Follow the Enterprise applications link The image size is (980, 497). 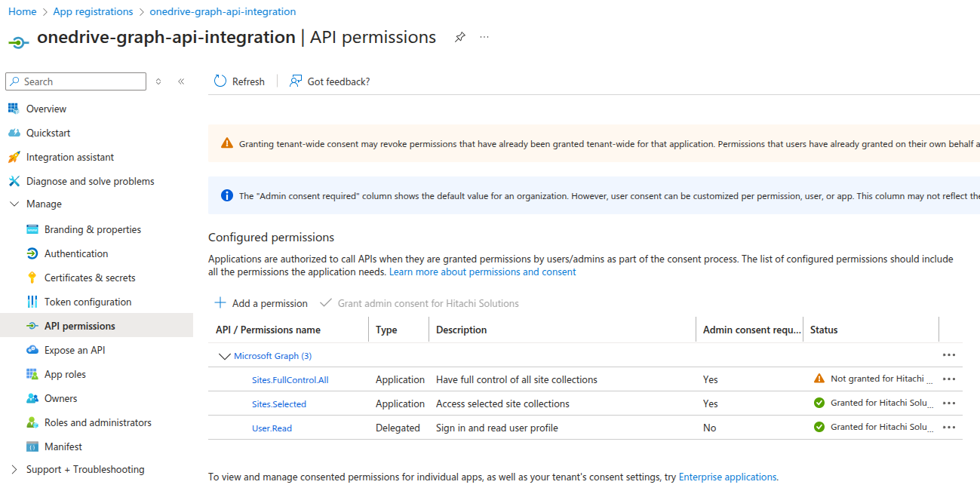[x=727, y=477]
